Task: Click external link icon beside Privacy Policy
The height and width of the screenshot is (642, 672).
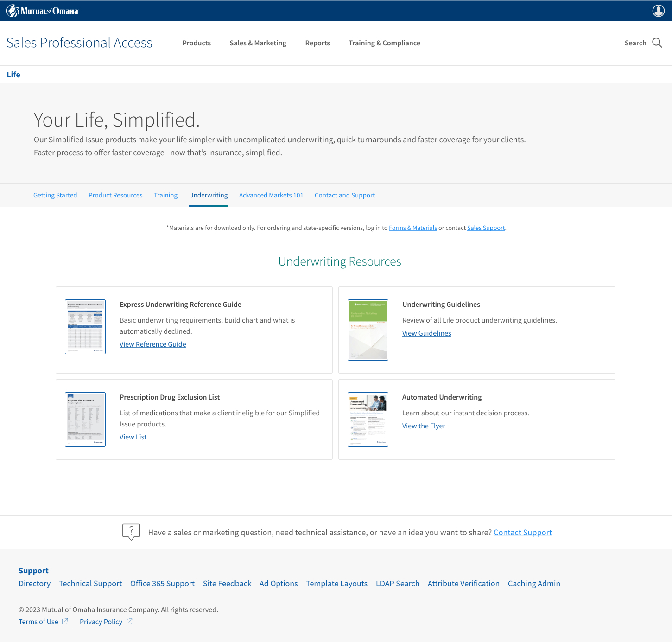Action: (x=129, y=622)
